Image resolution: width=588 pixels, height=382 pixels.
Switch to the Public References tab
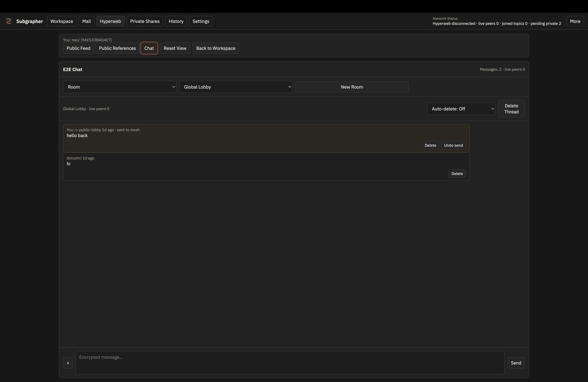pos(117,48)
